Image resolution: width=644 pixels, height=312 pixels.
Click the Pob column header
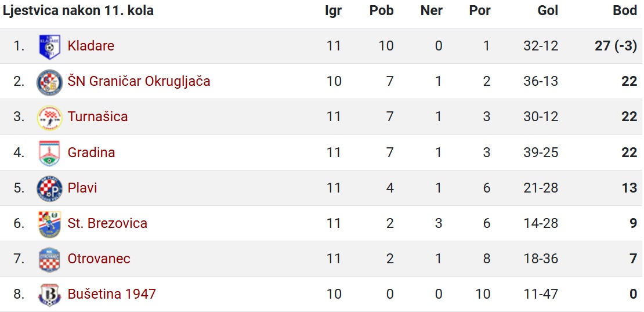[382, 10]
